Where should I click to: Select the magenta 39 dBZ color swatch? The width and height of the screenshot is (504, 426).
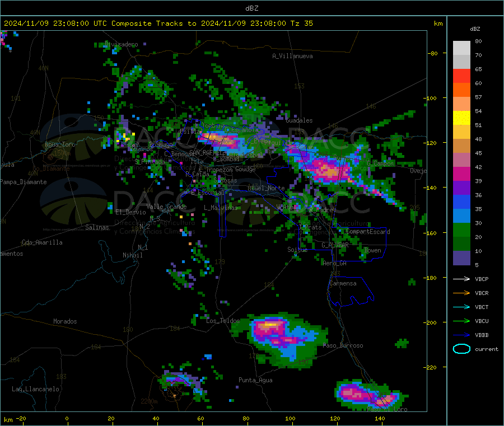tap(461, 174)
